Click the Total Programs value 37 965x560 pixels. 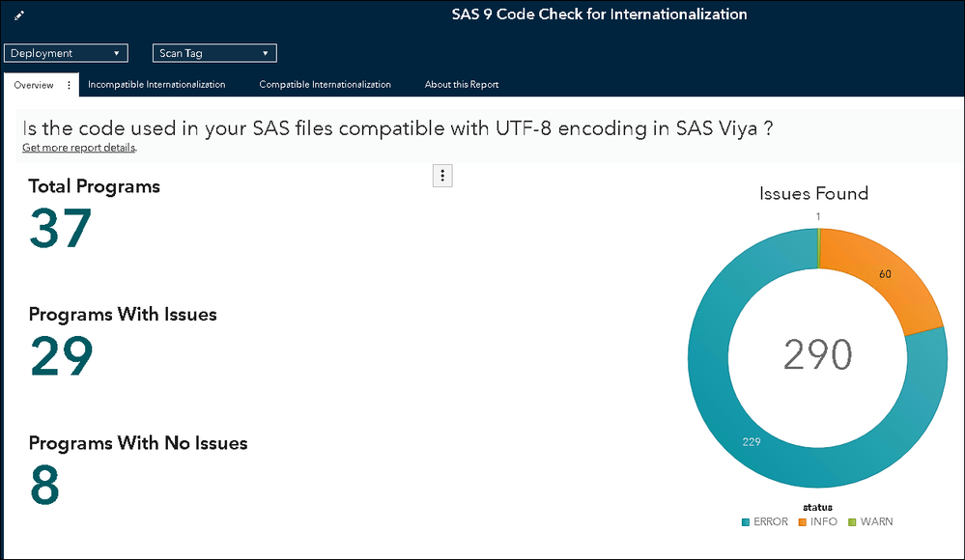[60, 229]
